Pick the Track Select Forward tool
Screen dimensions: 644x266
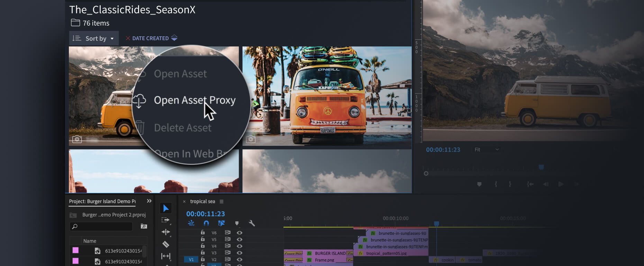[165, 220]
